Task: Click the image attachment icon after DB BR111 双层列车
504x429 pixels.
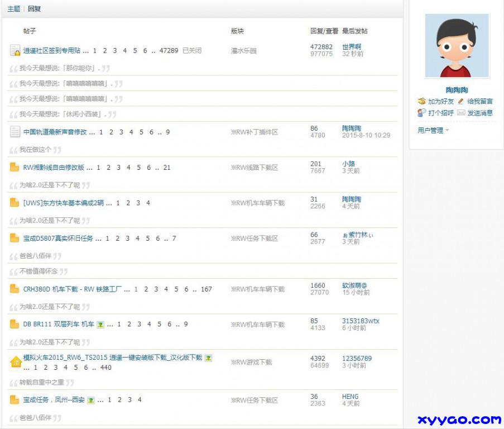Action: point(100,325)
